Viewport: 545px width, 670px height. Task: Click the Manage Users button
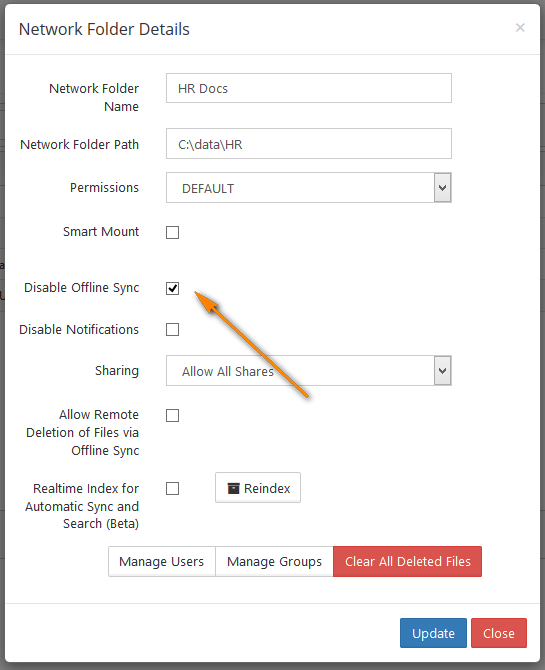coord(162,561)
